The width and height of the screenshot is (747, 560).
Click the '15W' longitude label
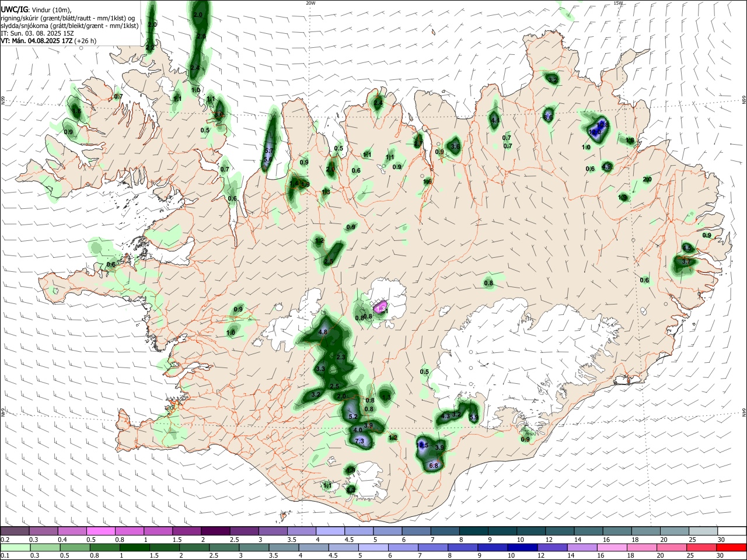tap(618, 3)
